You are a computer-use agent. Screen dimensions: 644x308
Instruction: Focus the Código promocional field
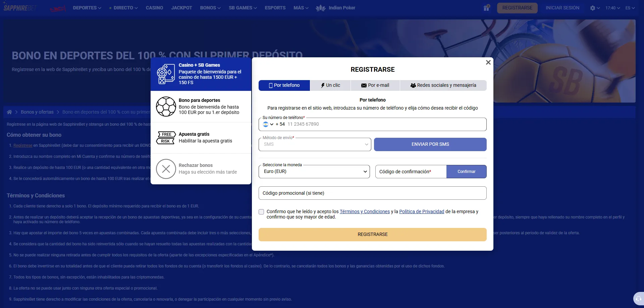(x=372, y=193)
